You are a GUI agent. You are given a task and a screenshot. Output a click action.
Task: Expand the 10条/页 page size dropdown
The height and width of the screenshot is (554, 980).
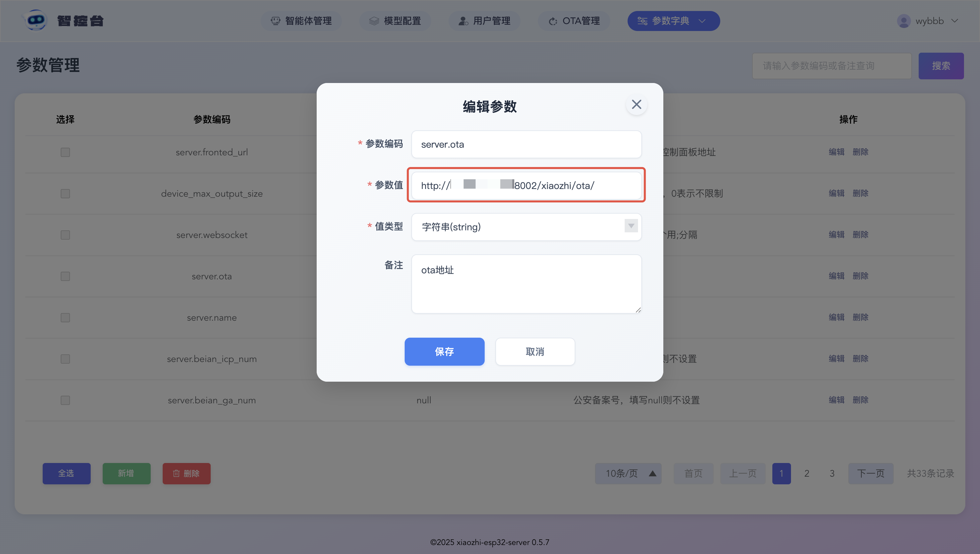pos(628,473)
